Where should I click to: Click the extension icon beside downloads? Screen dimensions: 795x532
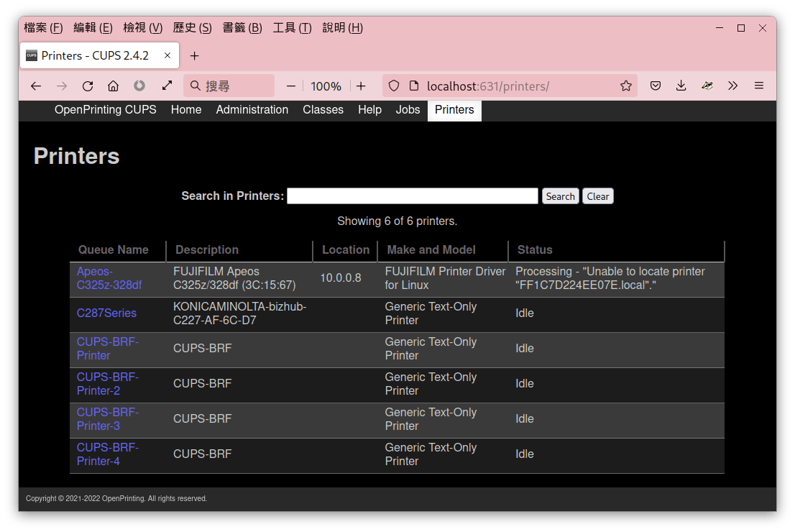707,86
